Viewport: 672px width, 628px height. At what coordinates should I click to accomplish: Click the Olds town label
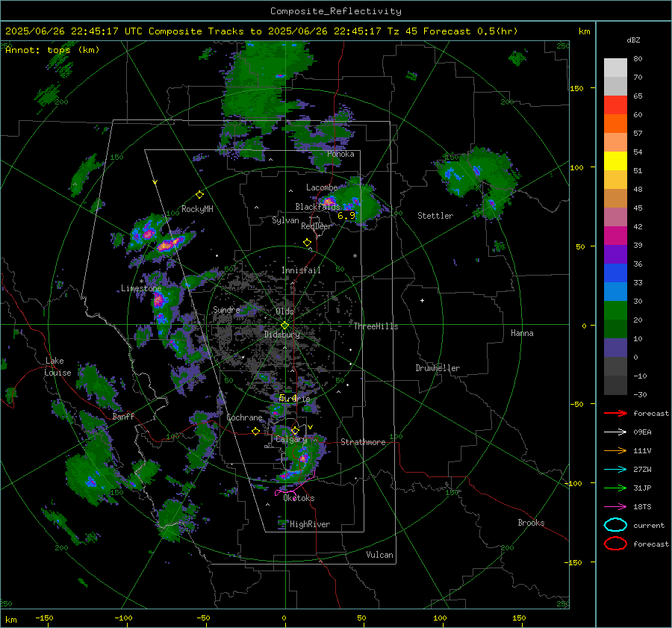284,311
